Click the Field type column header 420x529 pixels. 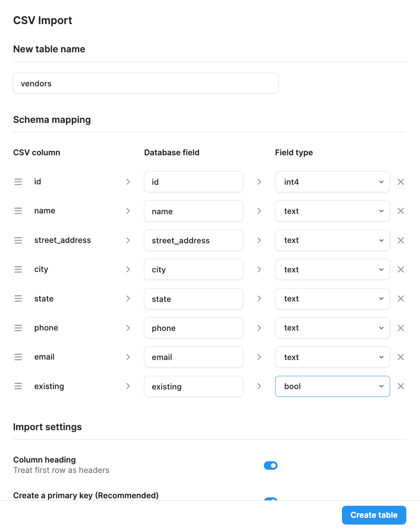tap(294, 152)
